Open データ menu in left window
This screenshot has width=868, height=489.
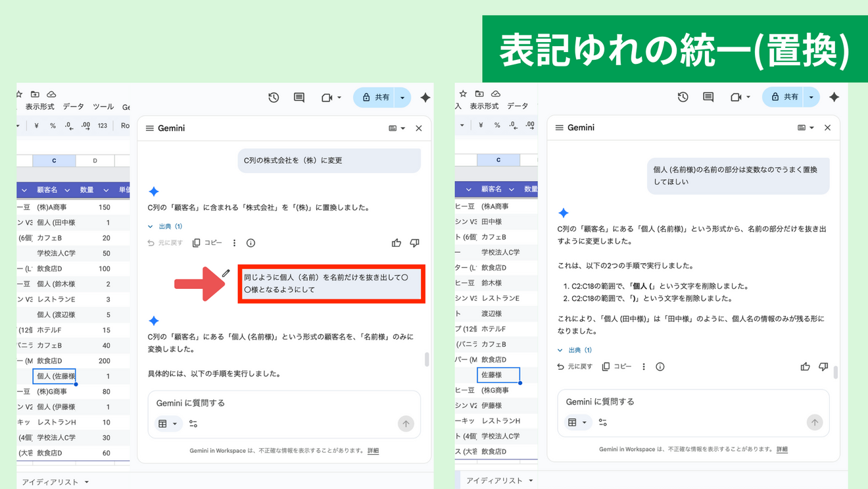(74, 107)
